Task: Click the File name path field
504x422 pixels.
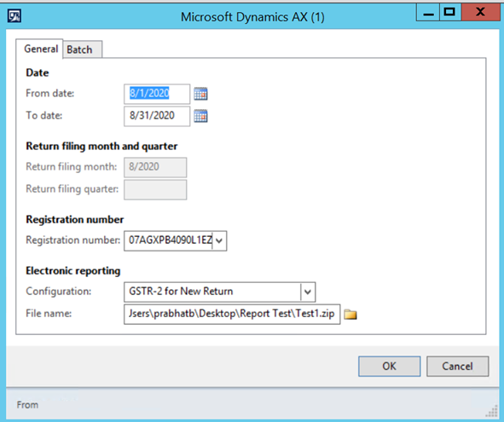Action: pyautogui.click(x=232, y=314)
